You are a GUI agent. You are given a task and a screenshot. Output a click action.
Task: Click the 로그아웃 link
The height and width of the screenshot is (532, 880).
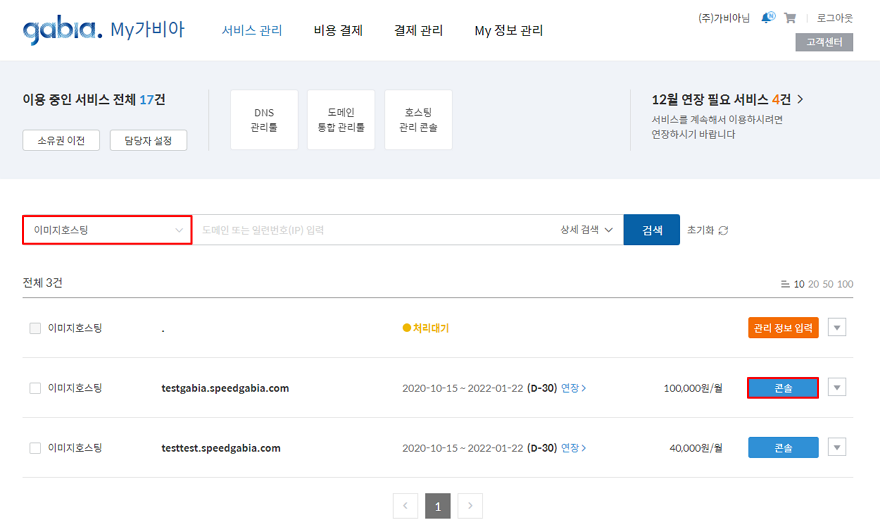(x=835, y=18)
